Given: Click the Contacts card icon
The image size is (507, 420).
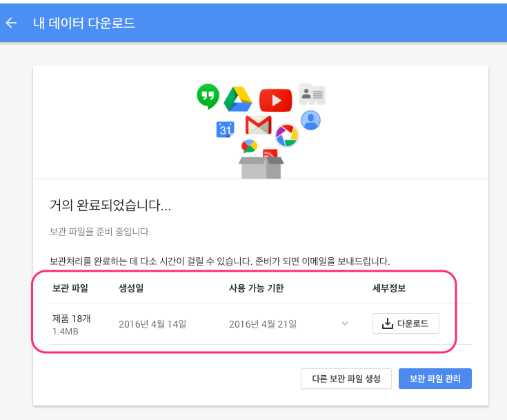Looking at the screenshot, I should (312, 94).
